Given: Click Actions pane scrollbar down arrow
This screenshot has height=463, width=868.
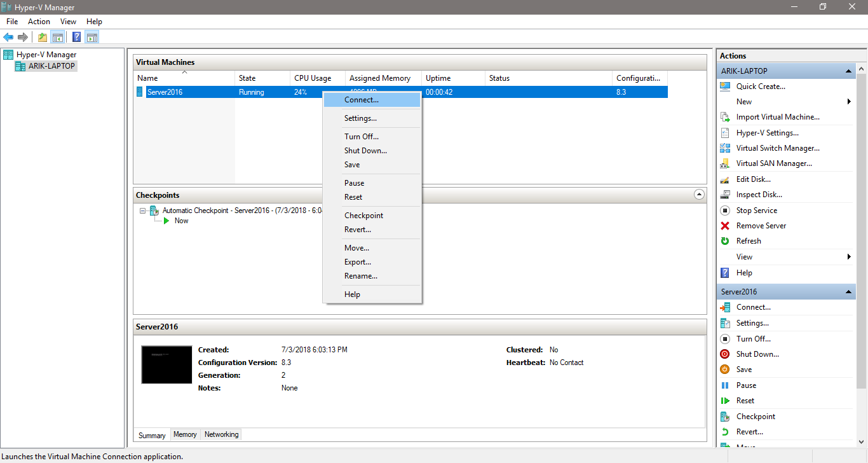Looking at the screenshot, I should pos(862,443).
